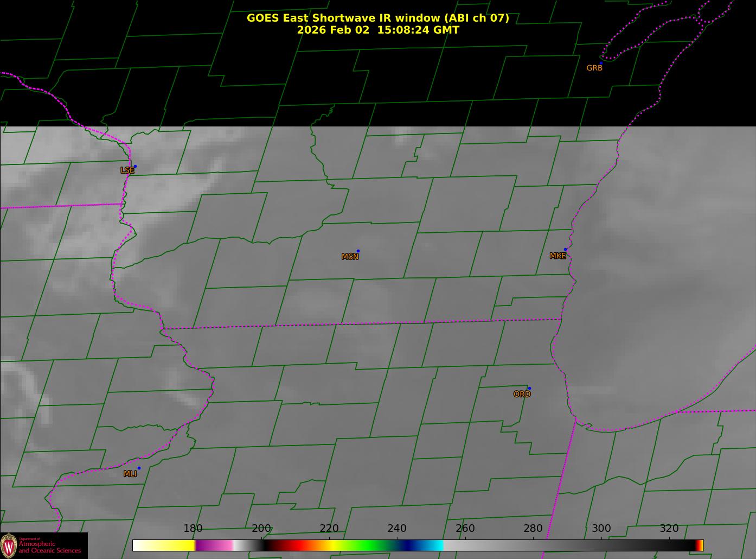756x559 pixels.
Task: Click the 180 value on color scale
Action: (193, 529)
